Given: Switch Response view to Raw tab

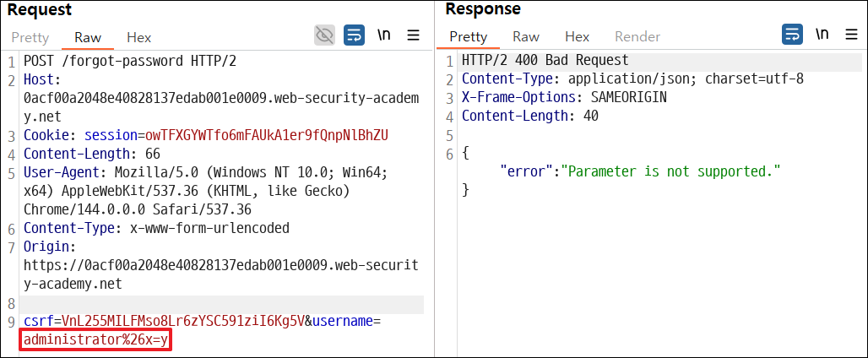Looking at the screenshot, I should click(526, 36).
